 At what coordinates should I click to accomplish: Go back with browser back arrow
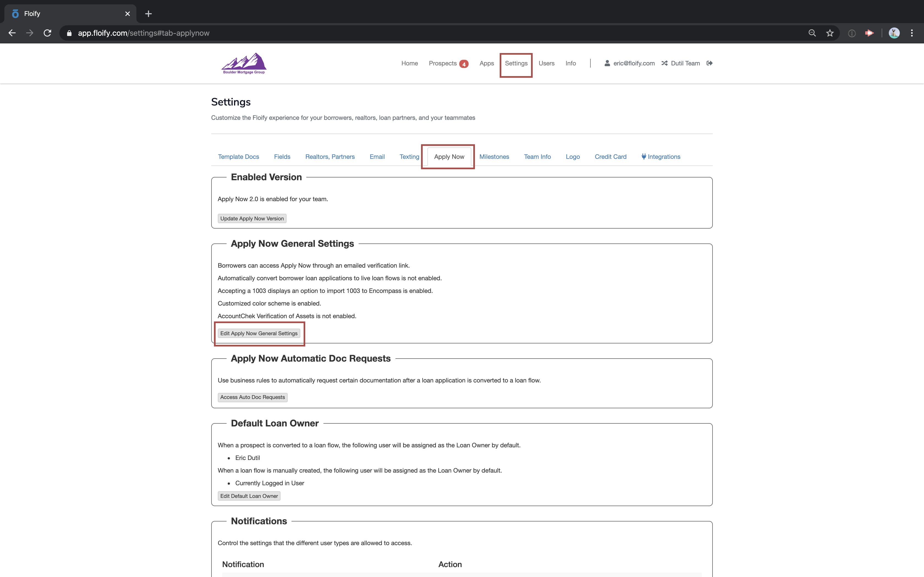click(12, 33)
